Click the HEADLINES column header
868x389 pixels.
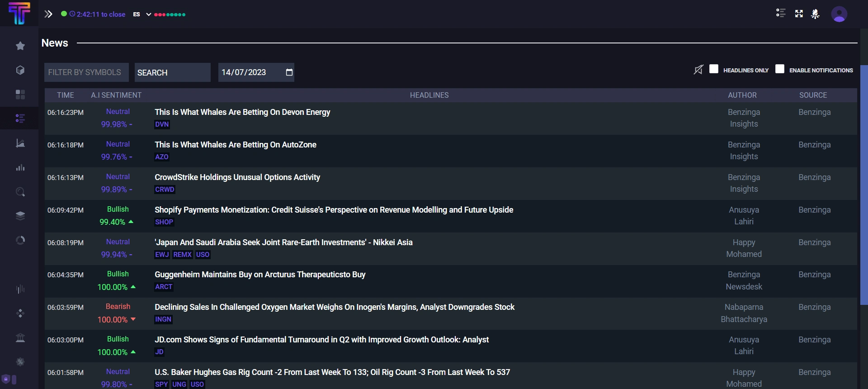(x=429, y=95)
